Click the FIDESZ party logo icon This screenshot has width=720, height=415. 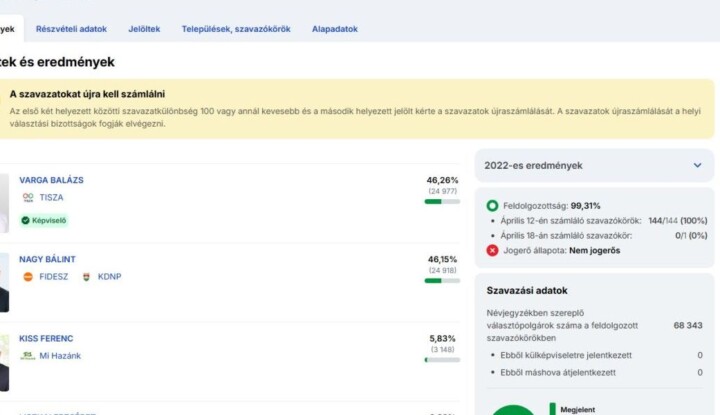(x=28, y=277)
